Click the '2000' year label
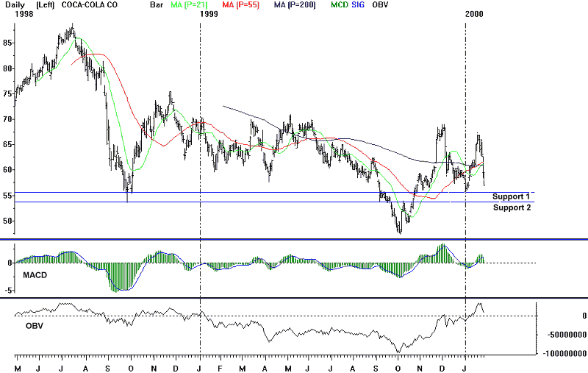Image resolution: width=588 pixels, height=373 pixels. pyautogui.click(x=474, y=14)
